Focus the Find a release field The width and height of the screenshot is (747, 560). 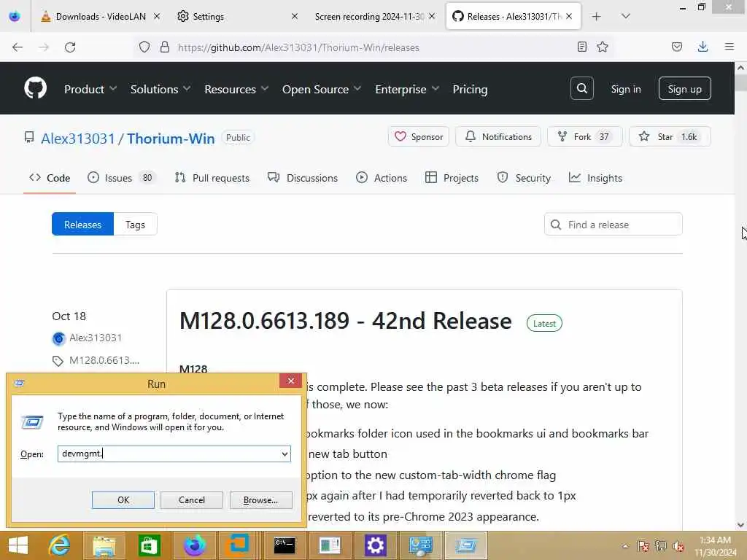point(613,225)
